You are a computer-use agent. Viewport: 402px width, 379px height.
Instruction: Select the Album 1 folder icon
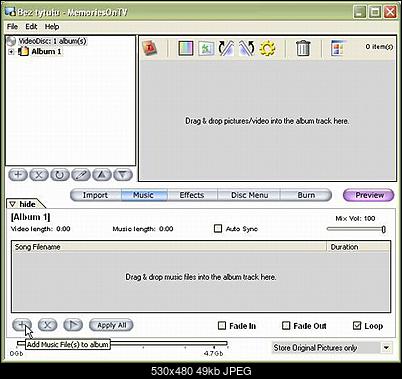click(x=23, y=51)
